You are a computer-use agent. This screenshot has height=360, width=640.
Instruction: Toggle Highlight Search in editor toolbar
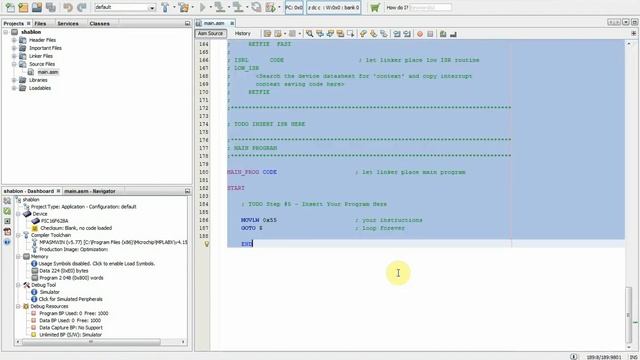tap(340, 34)
